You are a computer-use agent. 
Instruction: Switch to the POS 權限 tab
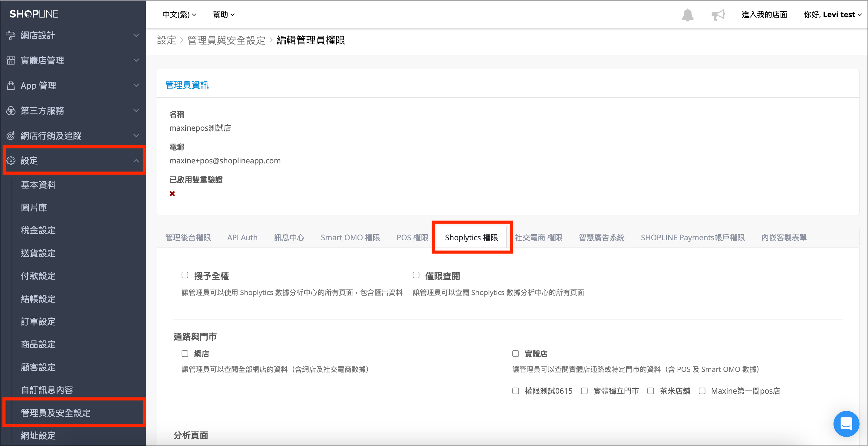coord(412,238)
